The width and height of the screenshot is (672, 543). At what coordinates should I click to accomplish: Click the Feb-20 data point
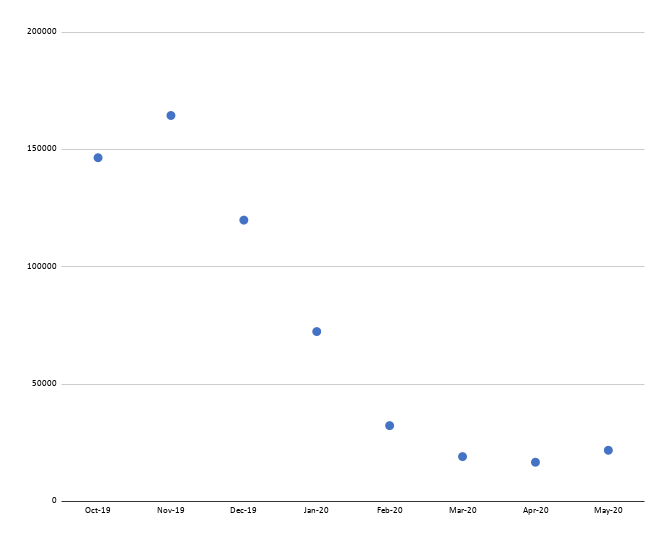[x=389, y=426]
